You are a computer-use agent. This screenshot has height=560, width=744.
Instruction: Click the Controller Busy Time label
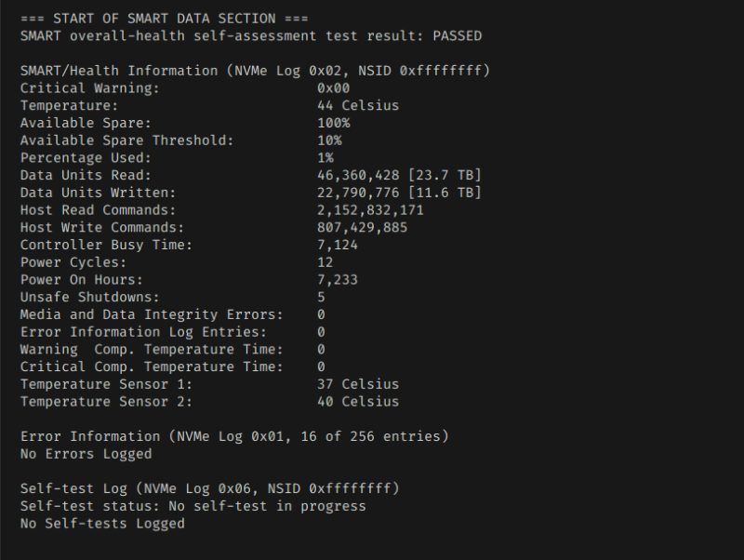click(106, 245)
